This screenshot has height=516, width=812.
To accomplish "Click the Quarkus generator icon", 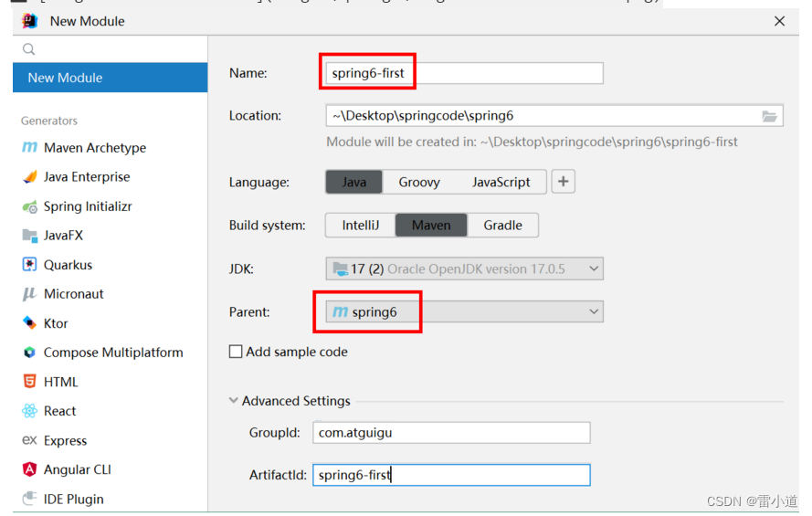I will 29,265.
